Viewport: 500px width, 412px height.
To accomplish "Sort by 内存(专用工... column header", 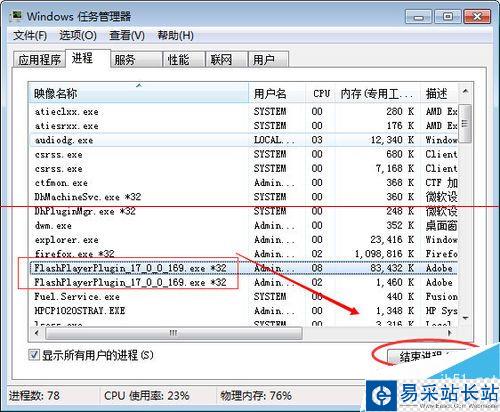I will pos(377,93).
